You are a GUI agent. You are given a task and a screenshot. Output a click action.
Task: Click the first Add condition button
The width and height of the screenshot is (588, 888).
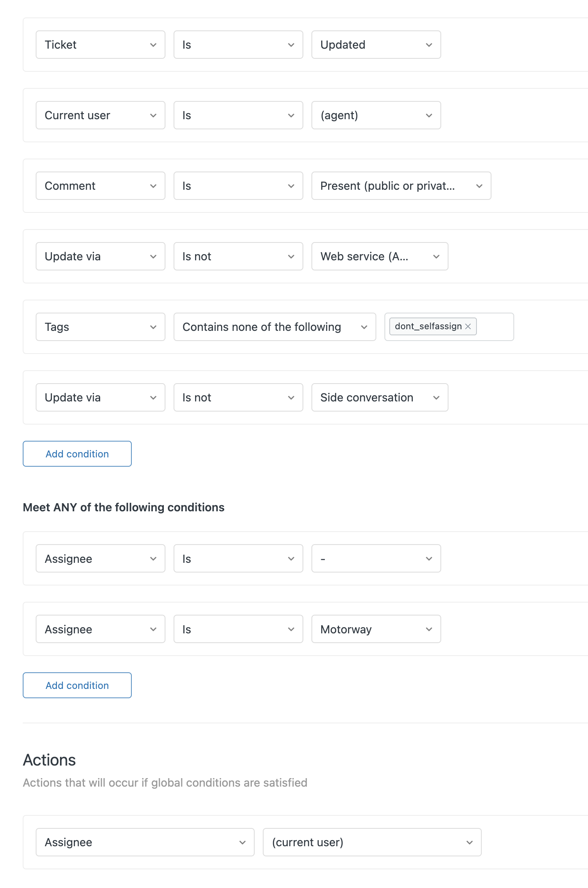77,454
